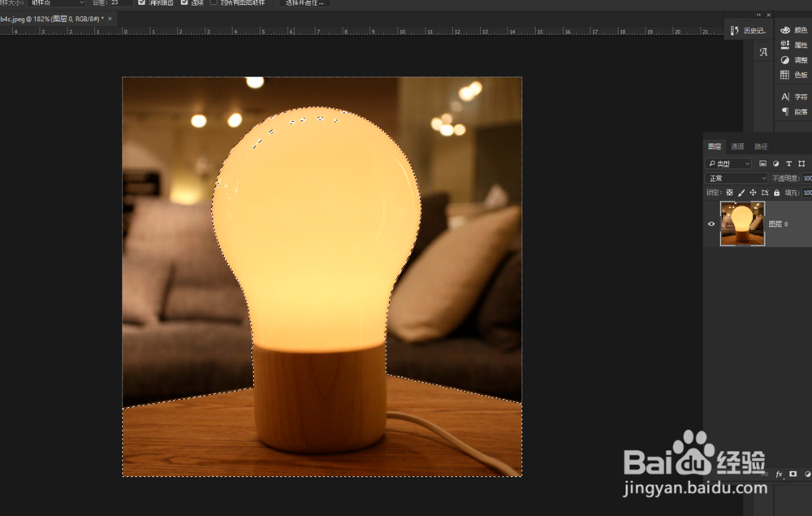Switch to the 通道 (Channels) tab
812x516 pixels.
tap(737, 145)
